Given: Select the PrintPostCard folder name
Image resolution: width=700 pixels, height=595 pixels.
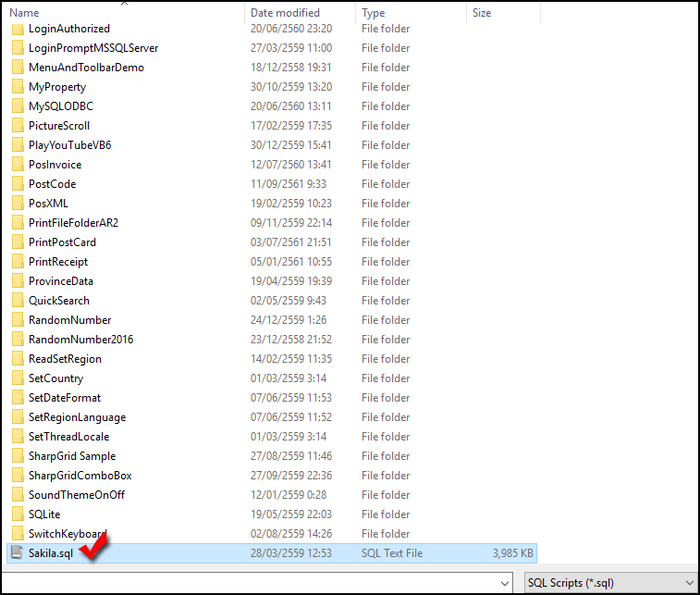Looking at the screenshot, I should 62,242.
